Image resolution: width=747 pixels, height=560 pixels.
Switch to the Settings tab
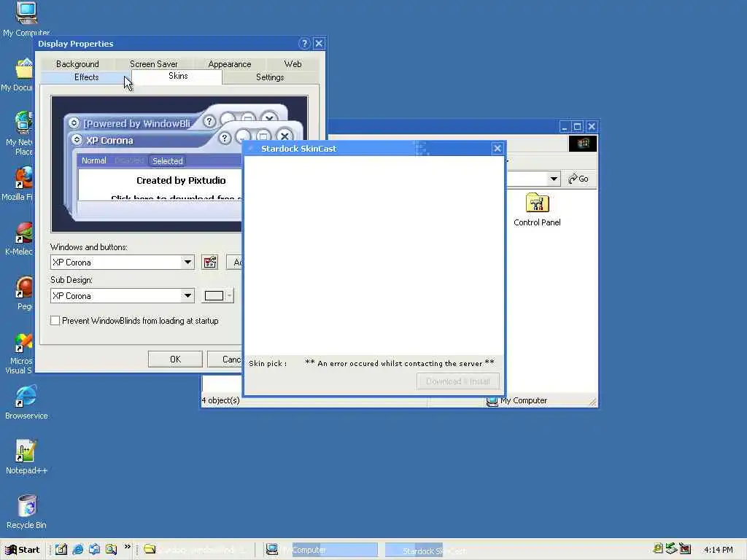tap(270, 77)
